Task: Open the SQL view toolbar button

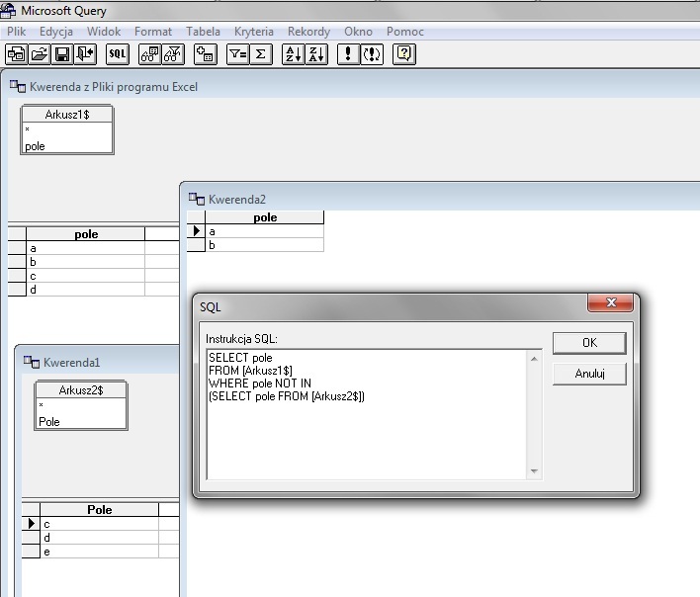Action: click(118, 54)
